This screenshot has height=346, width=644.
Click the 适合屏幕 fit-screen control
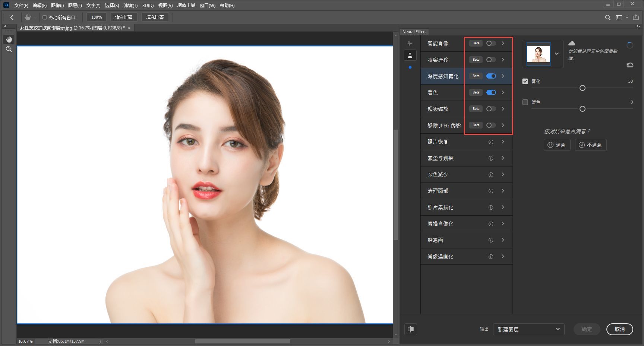124,17
